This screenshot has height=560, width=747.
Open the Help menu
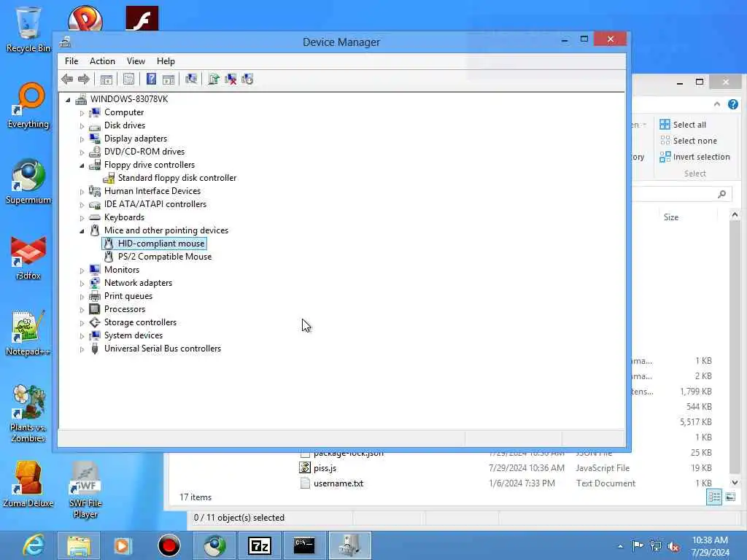[166, 61]
